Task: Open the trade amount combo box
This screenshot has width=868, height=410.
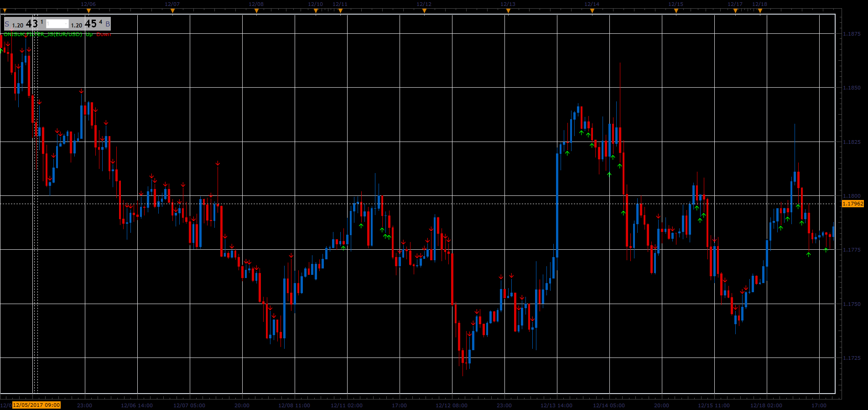Action: click(x=57, y=24)
